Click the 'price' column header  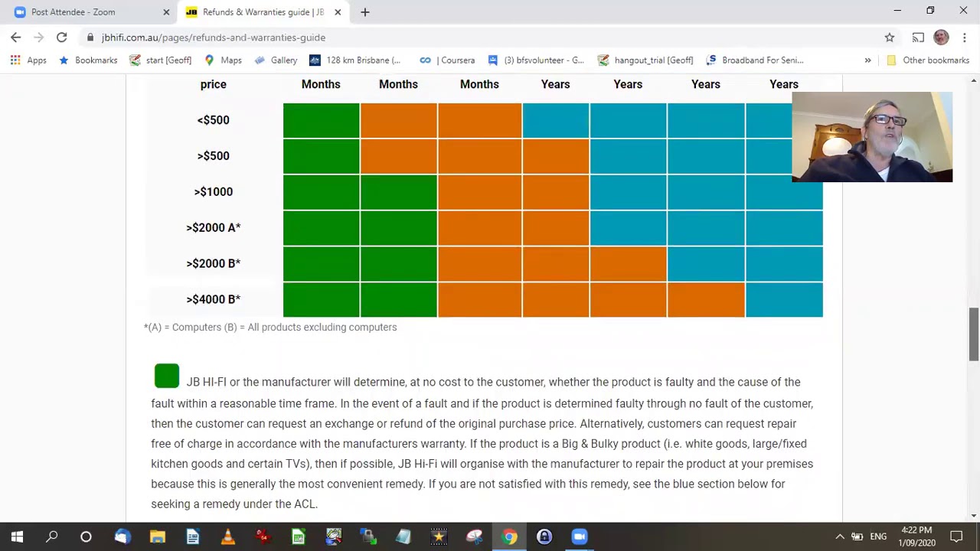coord(213,84)
